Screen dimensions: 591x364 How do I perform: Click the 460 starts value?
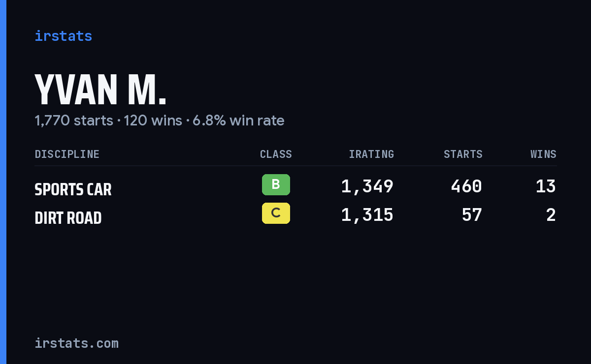tap(466, 186)
